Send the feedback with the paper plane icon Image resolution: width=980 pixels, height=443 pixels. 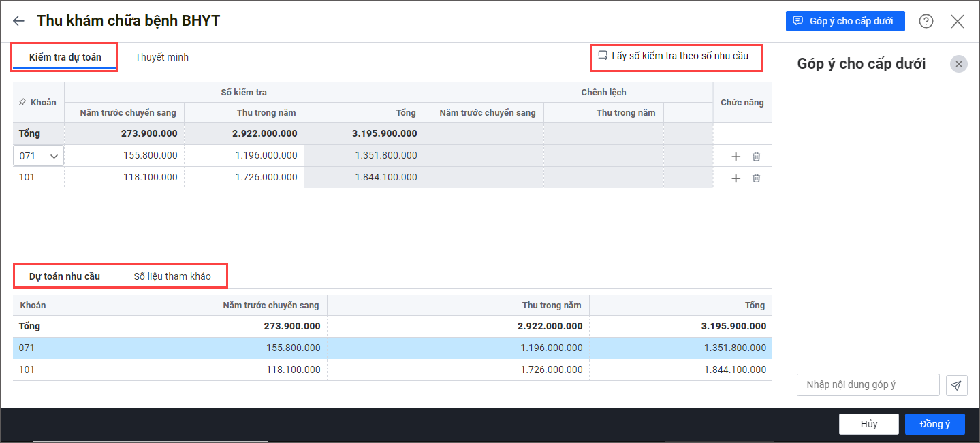coord(956,385)
